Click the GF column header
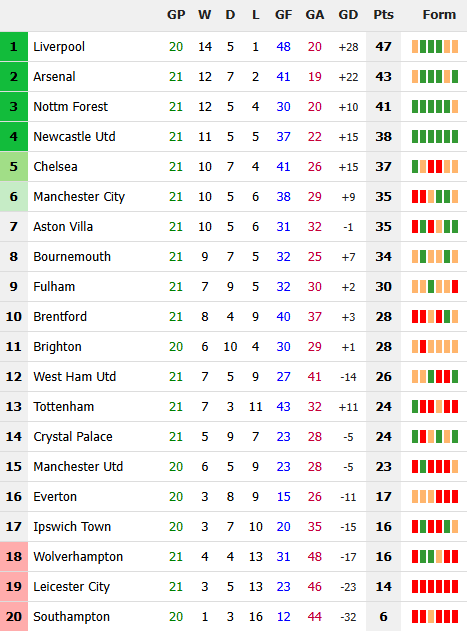The image size is (467, 631). click(283, 15)
